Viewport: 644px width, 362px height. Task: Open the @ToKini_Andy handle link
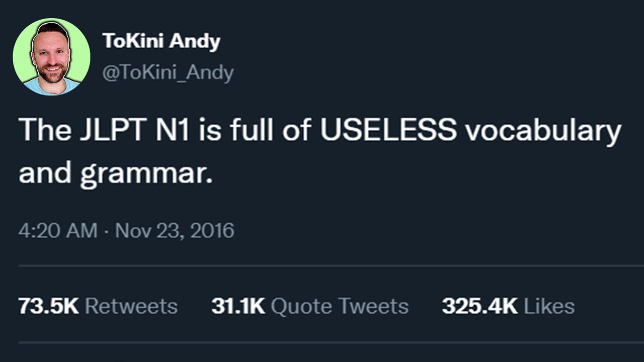tap(168, 73)
